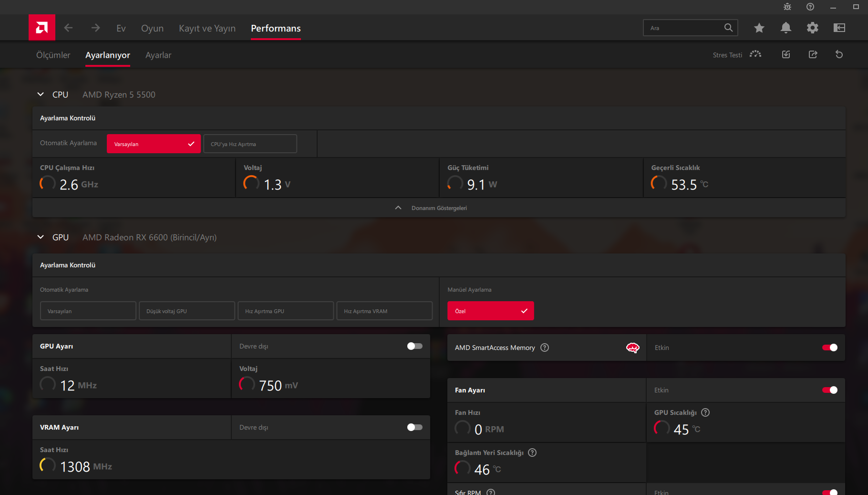
Task: Select CPU Varsayılan automatic tuning
Action: coord(154,144)
